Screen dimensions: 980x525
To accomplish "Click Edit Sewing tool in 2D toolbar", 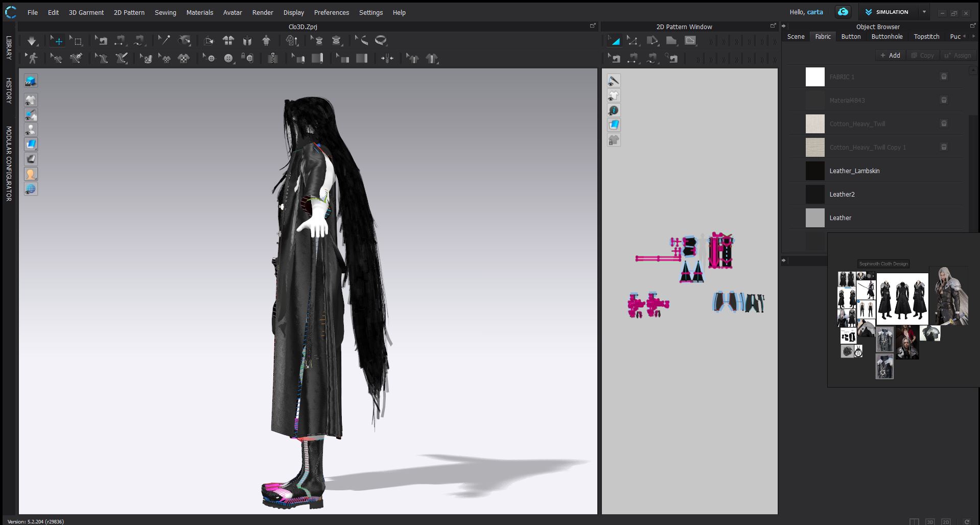I will (615, 59).
